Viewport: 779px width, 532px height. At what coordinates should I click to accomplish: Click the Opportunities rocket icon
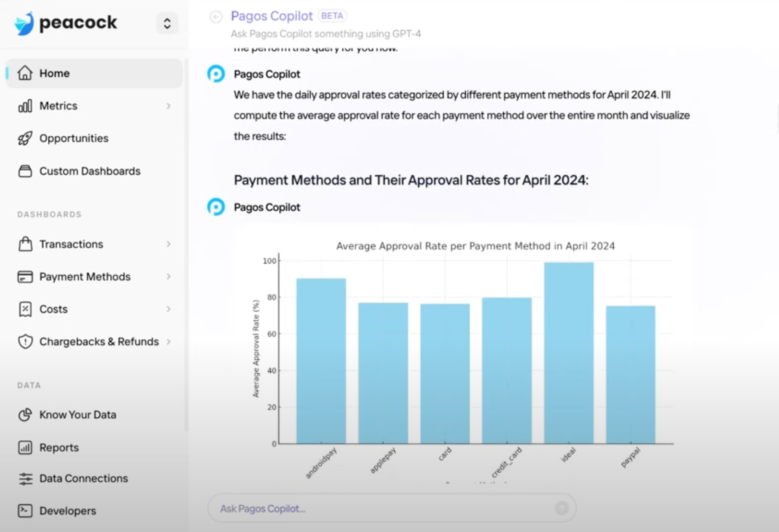[25, 138]
